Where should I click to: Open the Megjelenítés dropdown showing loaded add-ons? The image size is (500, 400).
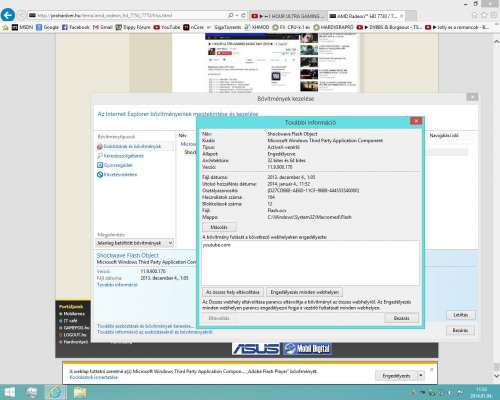[135, 243]
